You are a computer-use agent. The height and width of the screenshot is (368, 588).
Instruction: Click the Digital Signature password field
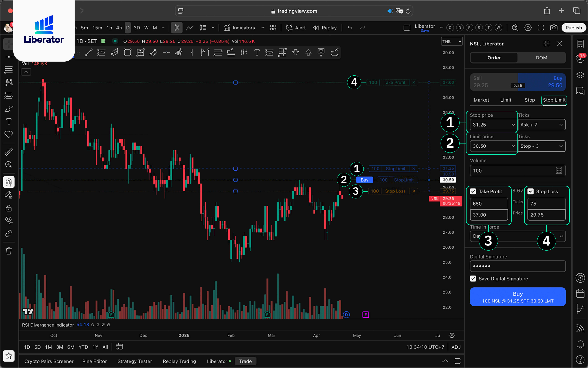pyautogui.click(x=518, y=266)
